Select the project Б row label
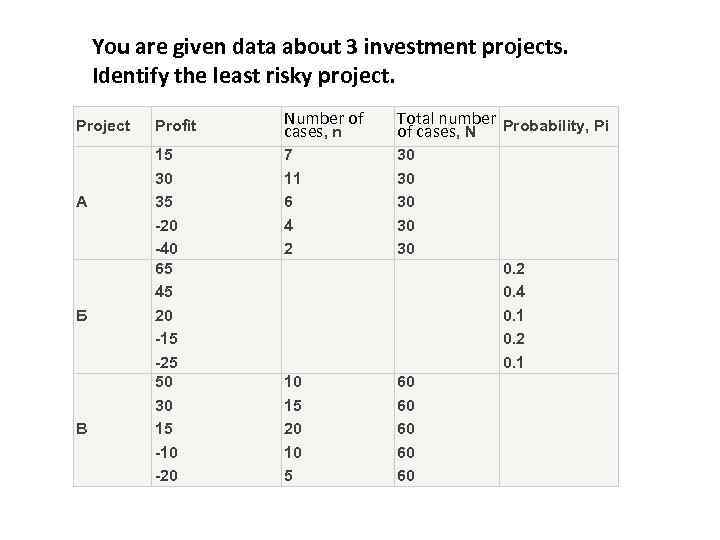Viewport: 720px width, 540px height. coord(82,315)
